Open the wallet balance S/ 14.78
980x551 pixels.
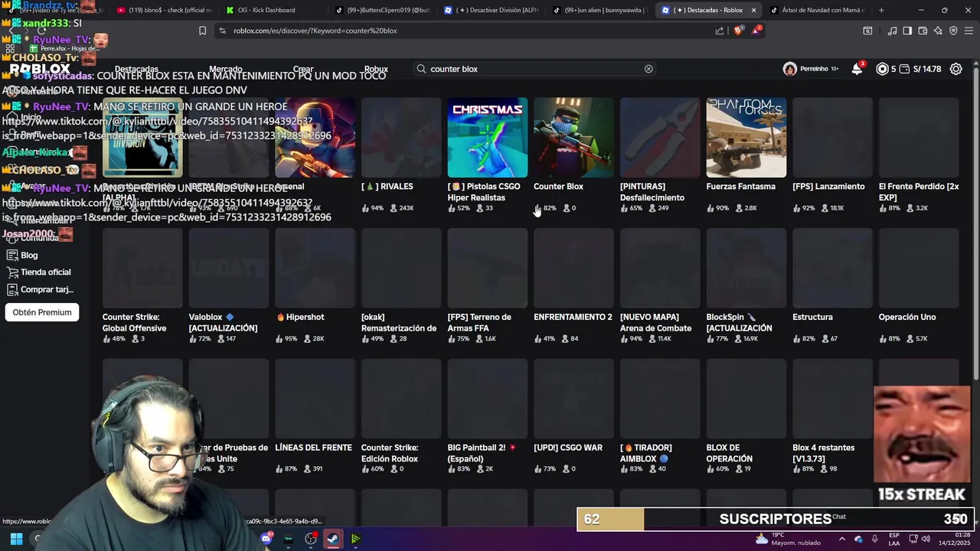920,69
